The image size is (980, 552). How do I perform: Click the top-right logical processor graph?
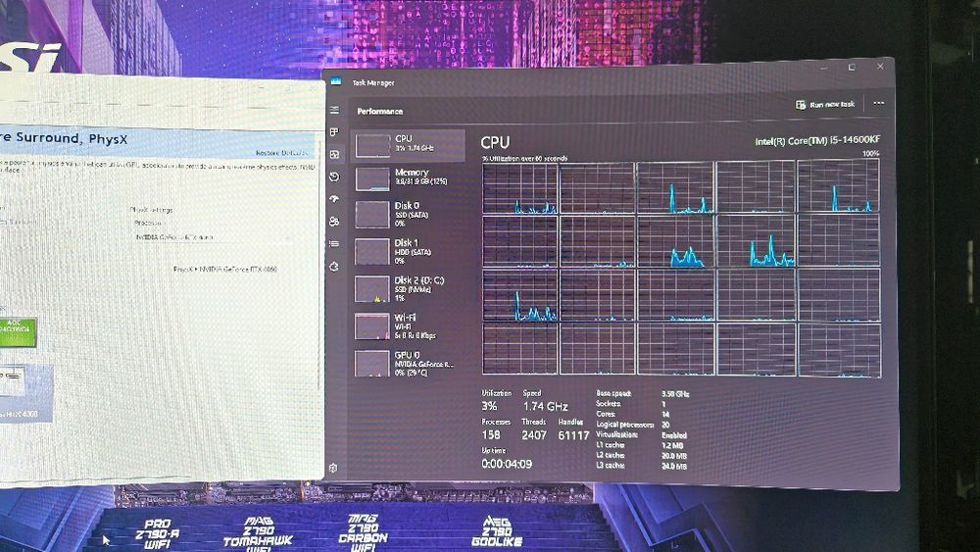tap(838, 185)
